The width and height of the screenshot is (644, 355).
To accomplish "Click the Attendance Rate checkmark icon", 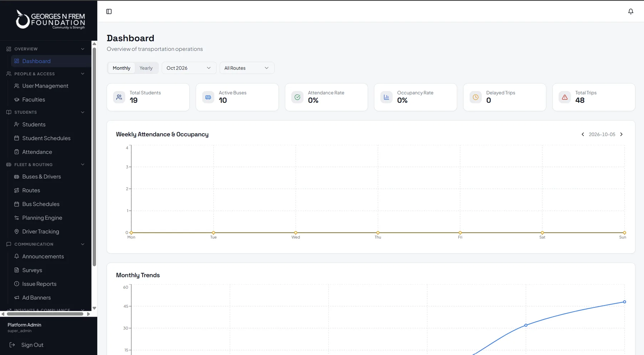I will 297,97.
